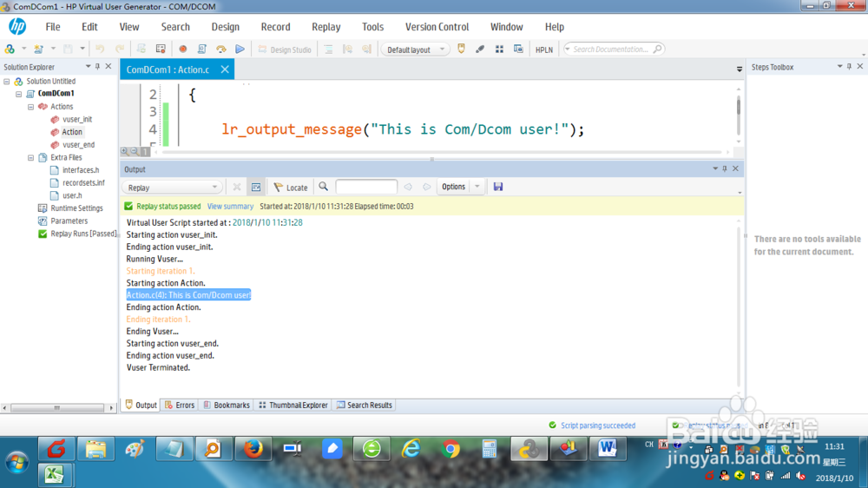
Task: Open the Default layout dropdown
Action: [415, 49]
